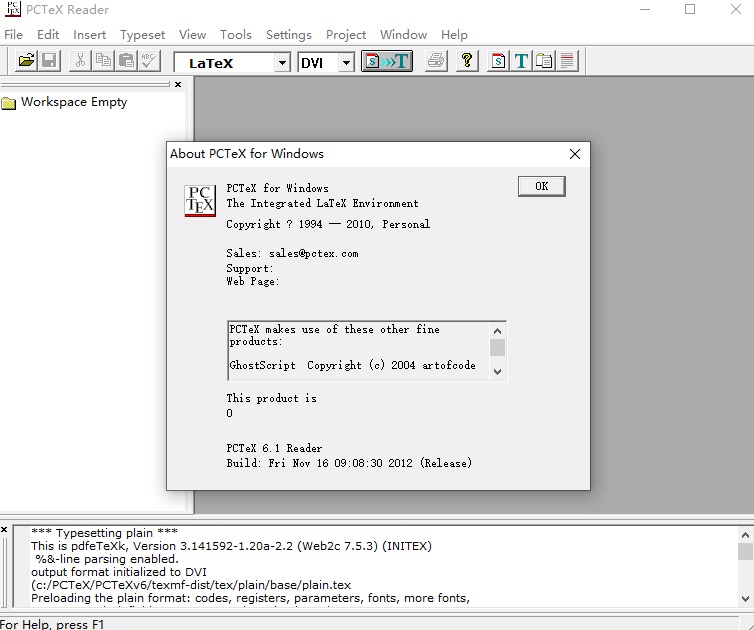Open the View menu
754x630 pixels.
[x=192, y=35]
